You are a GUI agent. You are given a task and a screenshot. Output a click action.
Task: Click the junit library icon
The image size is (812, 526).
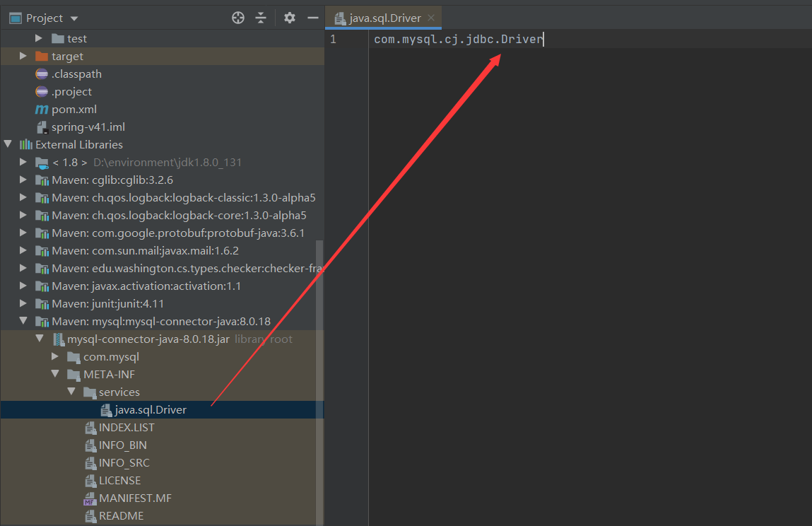click(42, 304)
